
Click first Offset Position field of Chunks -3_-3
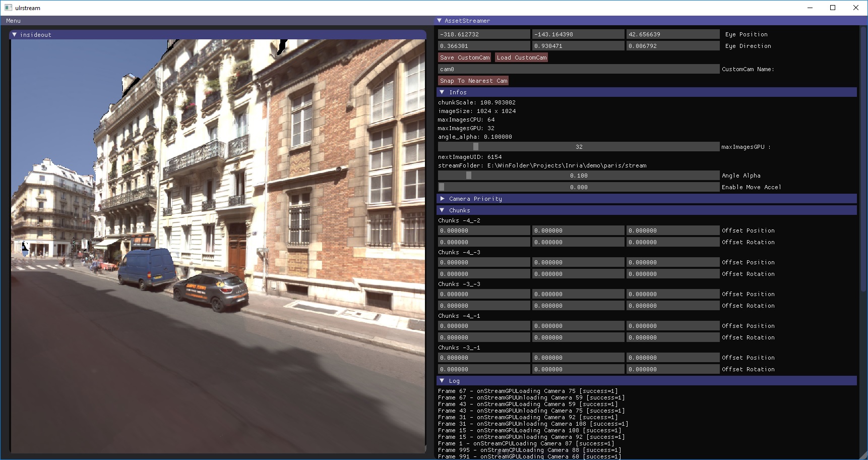pyautogui.click(x=484, y=294)
